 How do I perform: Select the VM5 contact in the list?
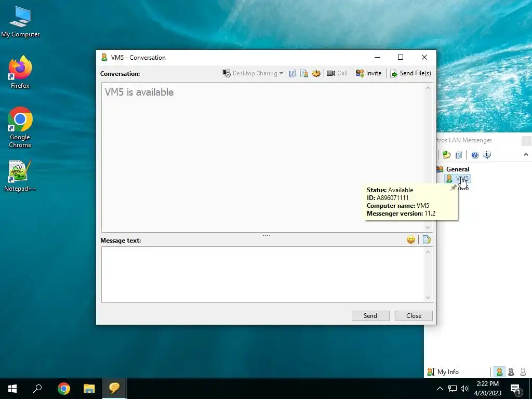[457, 179]
